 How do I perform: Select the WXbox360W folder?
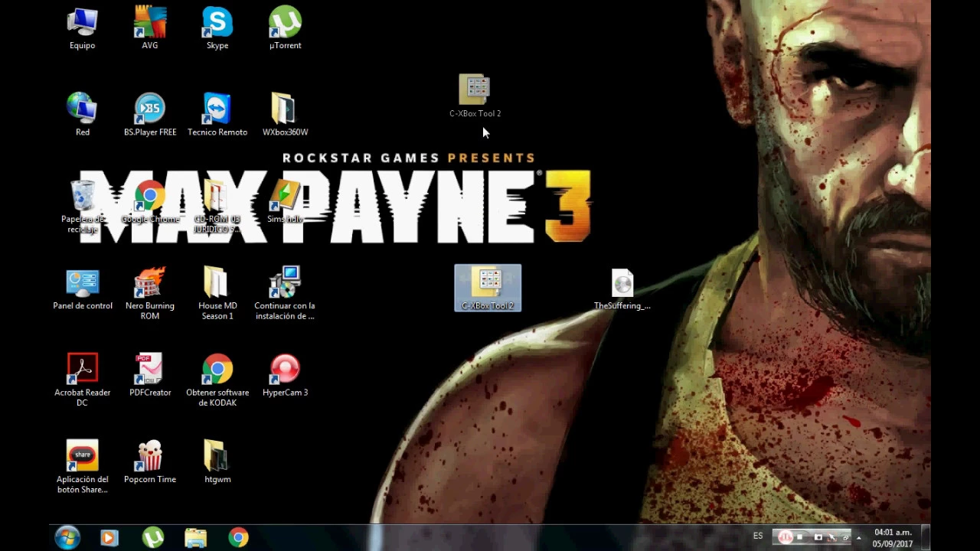(x=285, y=115)
